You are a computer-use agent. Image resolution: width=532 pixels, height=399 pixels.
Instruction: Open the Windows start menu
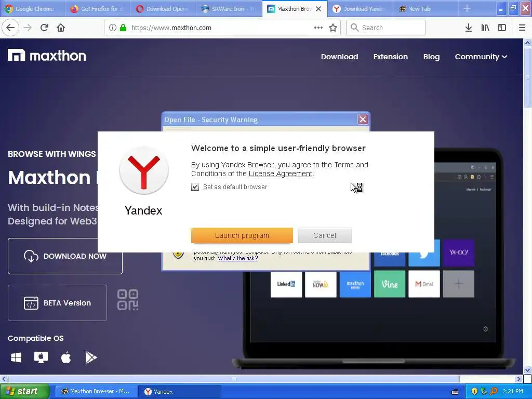(24, 392)
